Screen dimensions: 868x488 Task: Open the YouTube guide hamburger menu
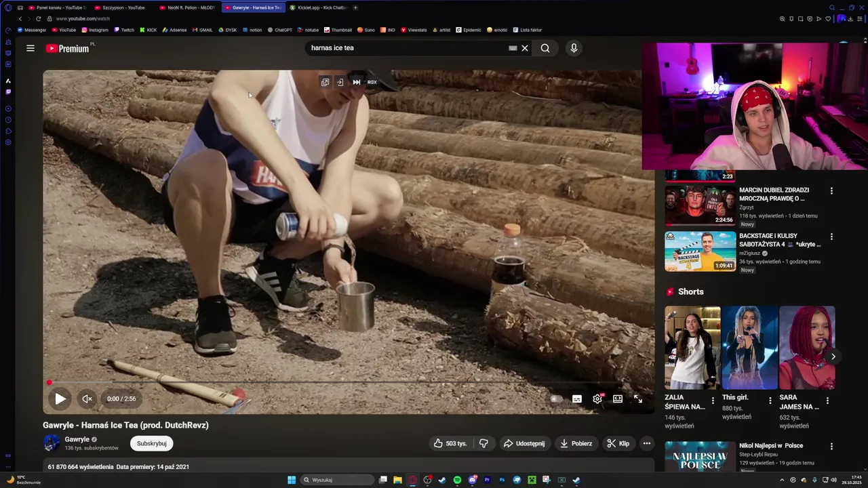pos(31,48)
